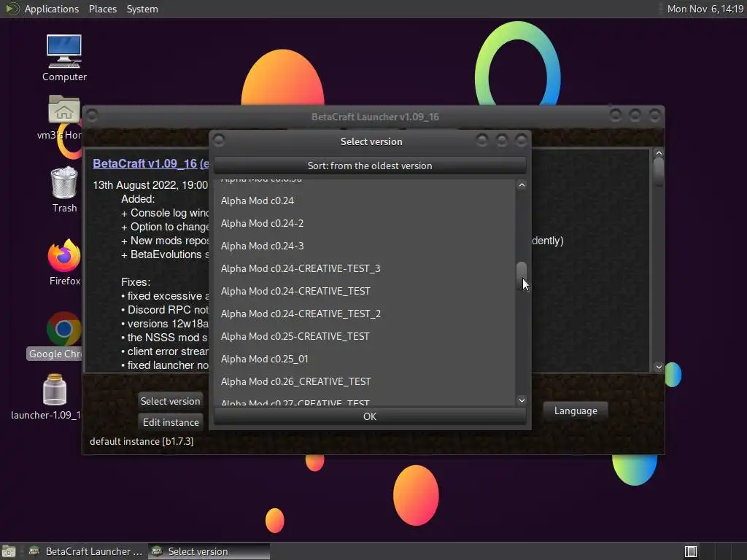Select Alpha Mod c0.24 in the list
Screen dimensions: 747x560
365,201
